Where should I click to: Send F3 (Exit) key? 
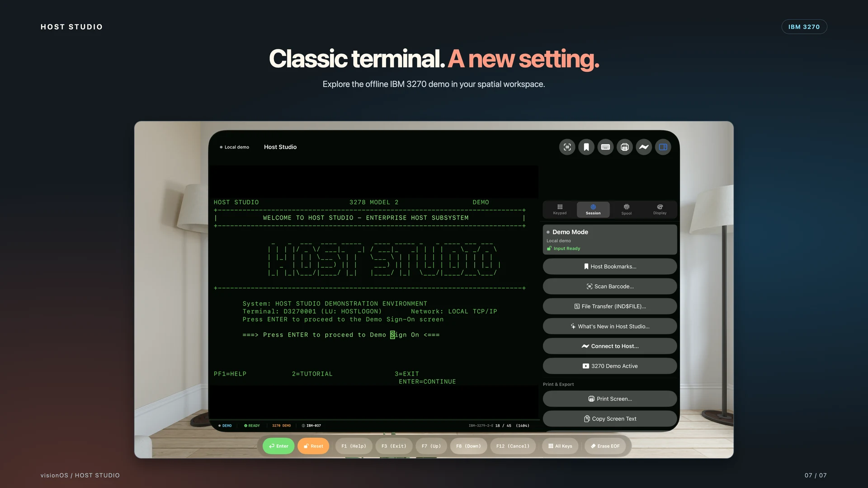tap(394, 446)
